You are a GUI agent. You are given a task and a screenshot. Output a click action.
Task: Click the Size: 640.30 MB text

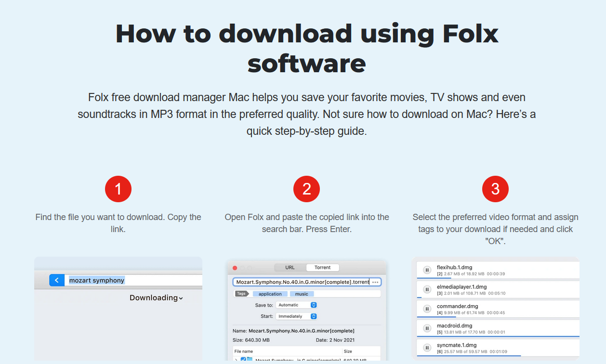coord(251,340)
